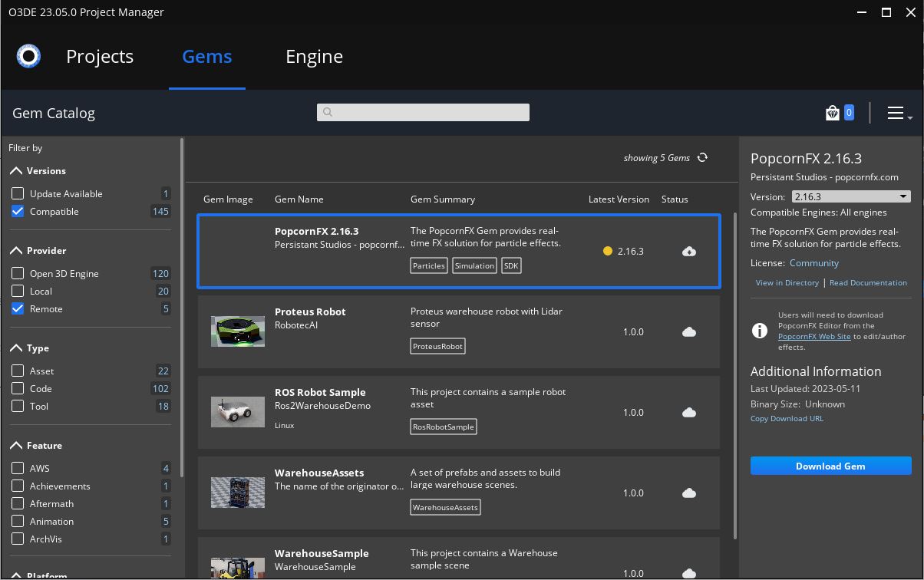Click the WarehouseAssets gem thumbnail
The image size is (924, 580).
(x=237, y=492)
